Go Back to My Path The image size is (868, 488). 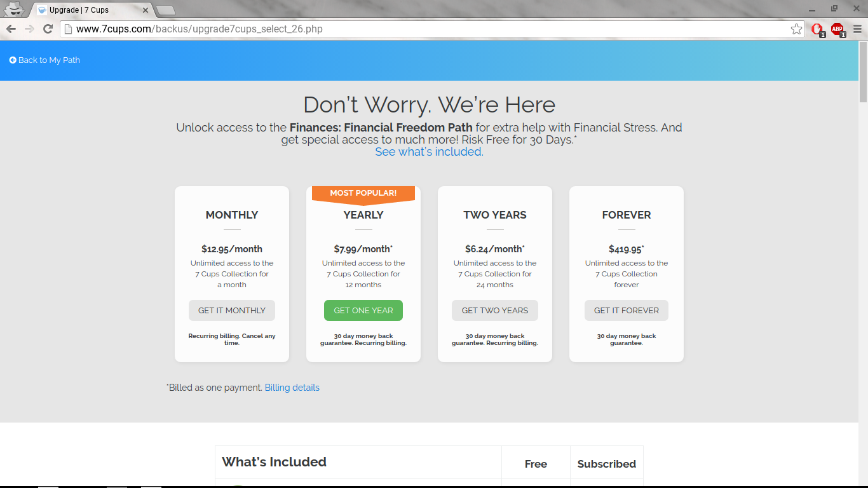pyautogui.click(x=44, y=60)
